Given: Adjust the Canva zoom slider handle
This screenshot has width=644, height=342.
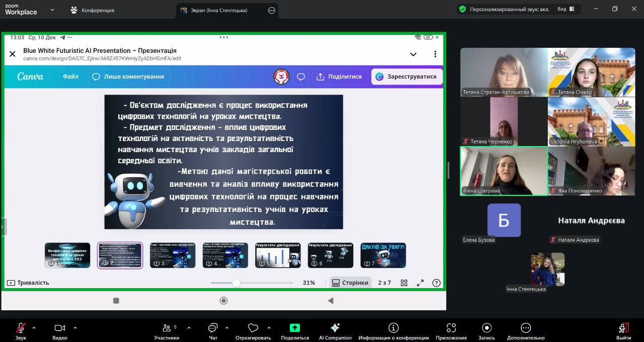Looking at the screenshot, I should point(236,283).
